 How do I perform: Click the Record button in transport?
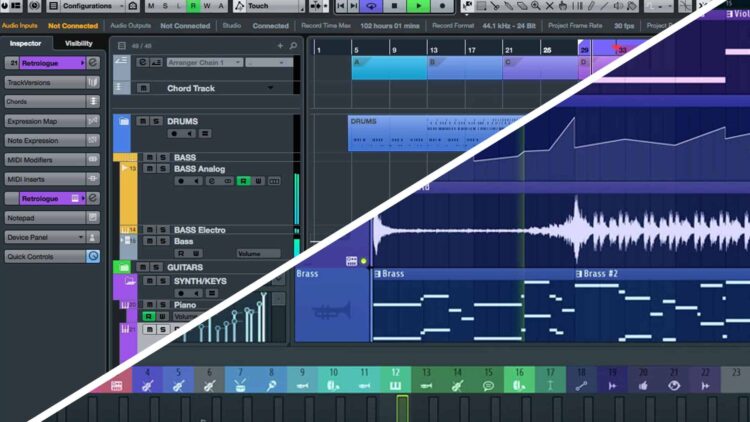click(442, 6)
